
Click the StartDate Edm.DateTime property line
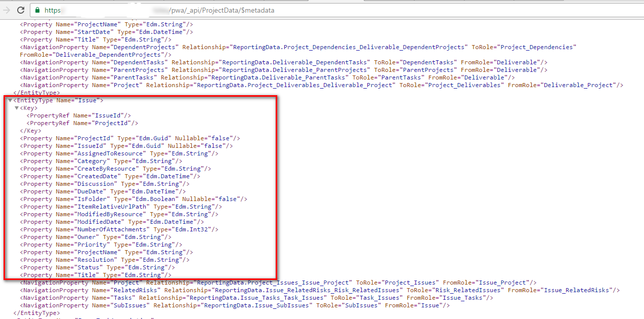107,32
